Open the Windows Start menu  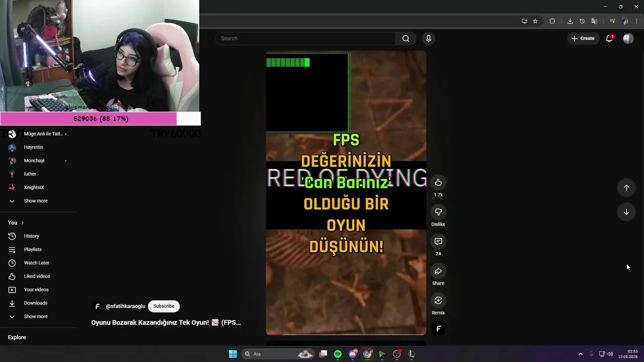(233, 354)
